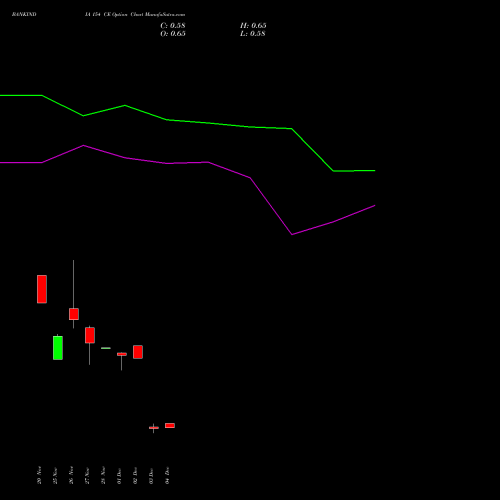Click the 'H: 0.65' high value
This screenshot has height=500, width=500.
click(253, 26)
